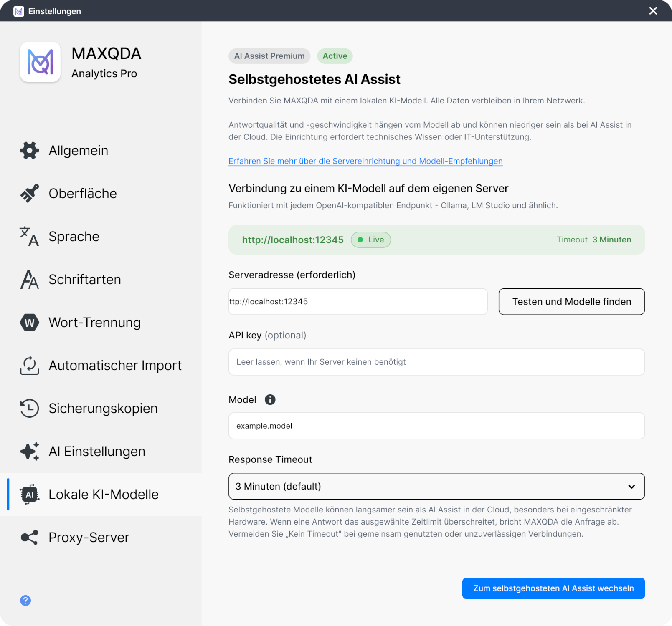The image size is (672, 626).
Task: Click the Wort-Trennung hexagon W icon
Action: pos(29,323)
